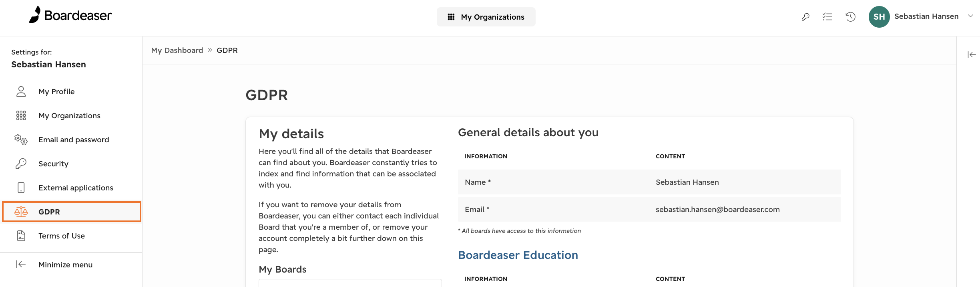
Task: Click the Security key icon in sidebar
Action: tap(21, 164)
